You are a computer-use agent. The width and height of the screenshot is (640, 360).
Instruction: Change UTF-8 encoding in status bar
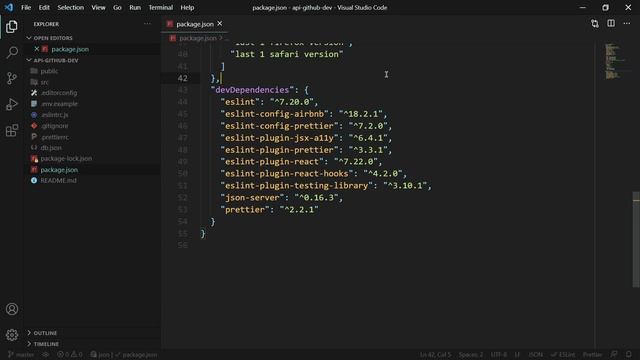(499, 355)
